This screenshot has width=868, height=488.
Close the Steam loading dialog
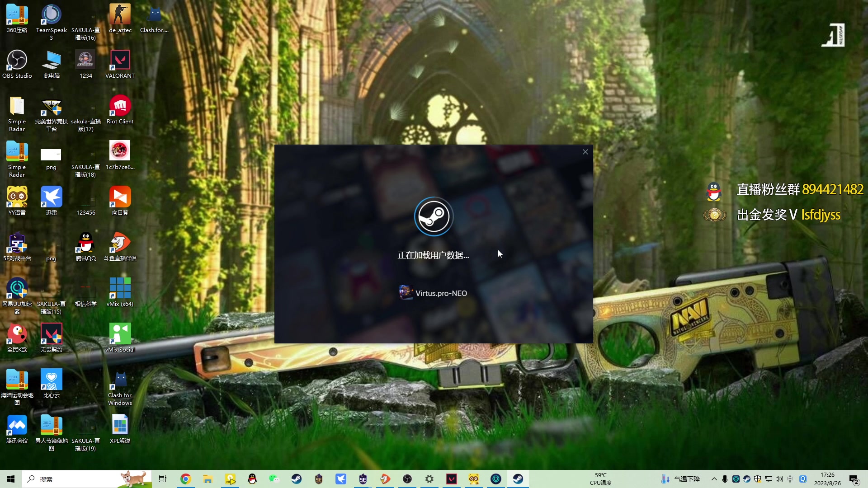click(x=585, y=152)
